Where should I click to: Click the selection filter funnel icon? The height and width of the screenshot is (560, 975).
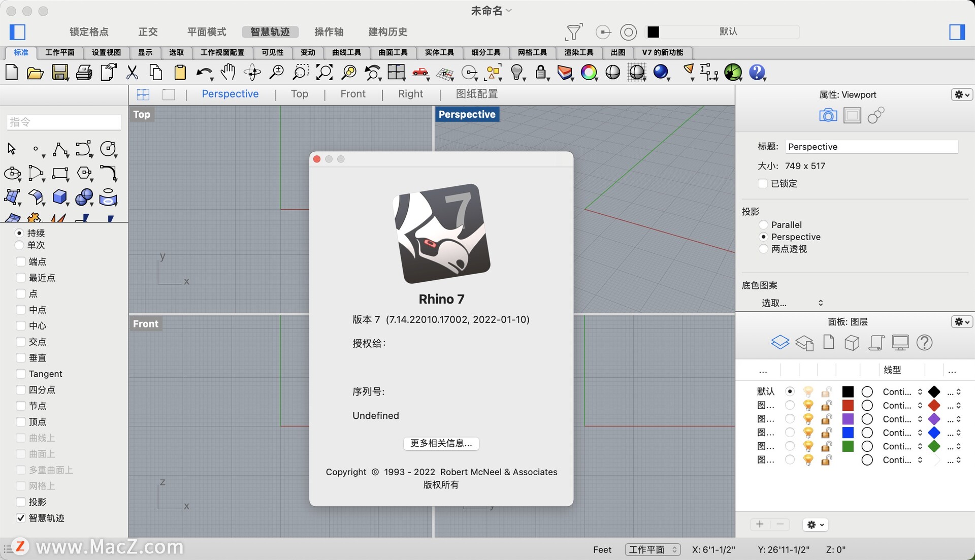click(x=574, y=32)
